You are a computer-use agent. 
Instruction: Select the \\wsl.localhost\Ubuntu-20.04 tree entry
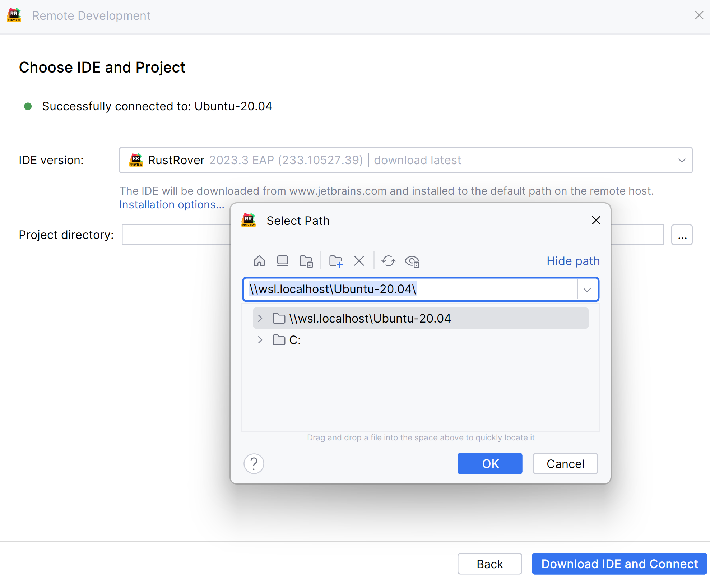coord(370,318)
